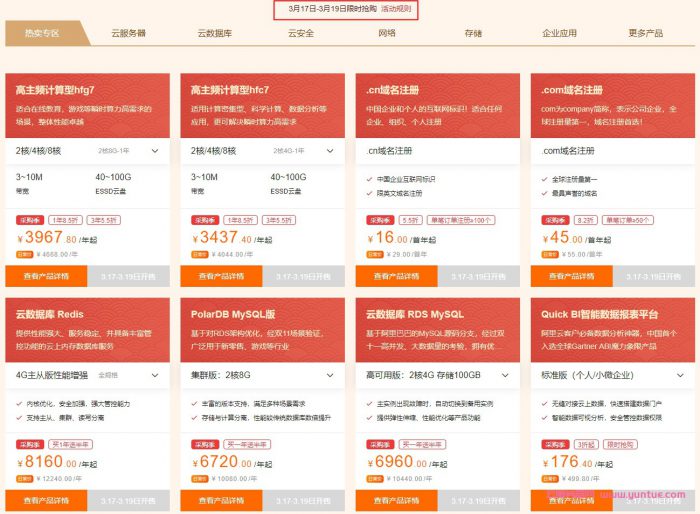This screenshot has width=700, height=514.
Task: Open the 云数据库 tab
Action: point(214,33)
